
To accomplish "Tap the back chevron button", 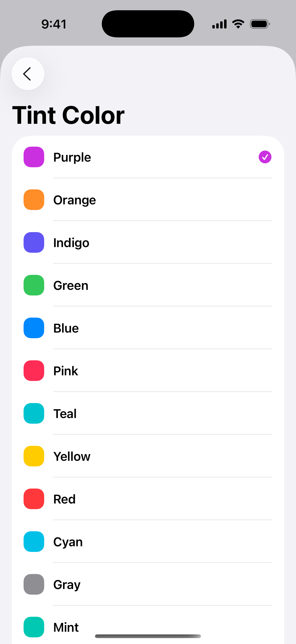I will tap(28, 74).
